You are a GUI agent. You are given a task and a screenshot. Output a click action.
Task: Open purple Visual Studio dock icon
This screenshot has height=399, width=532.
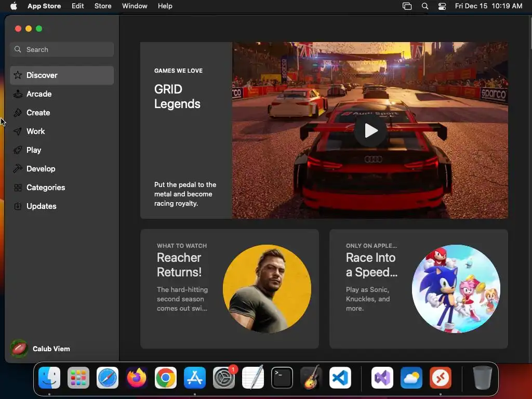382,378
